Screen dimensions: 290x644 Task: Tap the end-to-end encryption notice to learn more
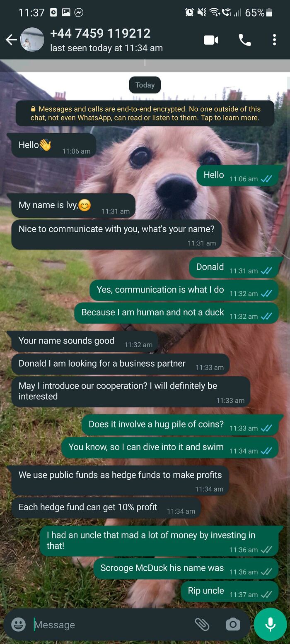point(145,113)
